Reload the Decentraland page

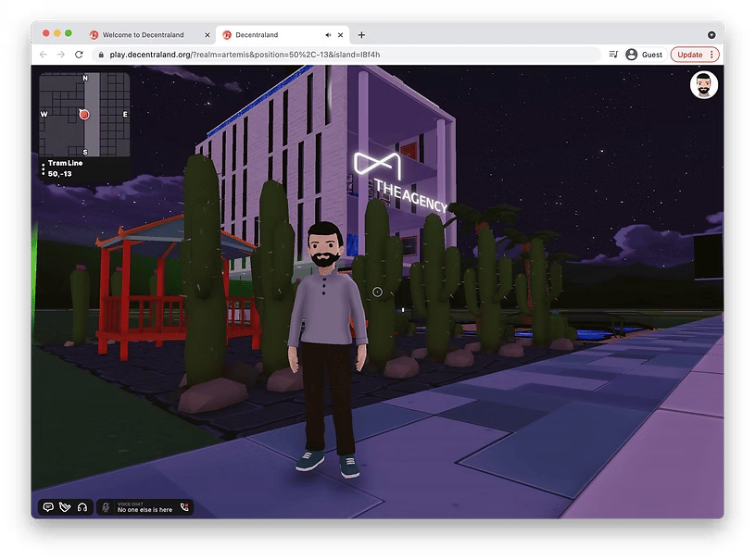(80, 55)
